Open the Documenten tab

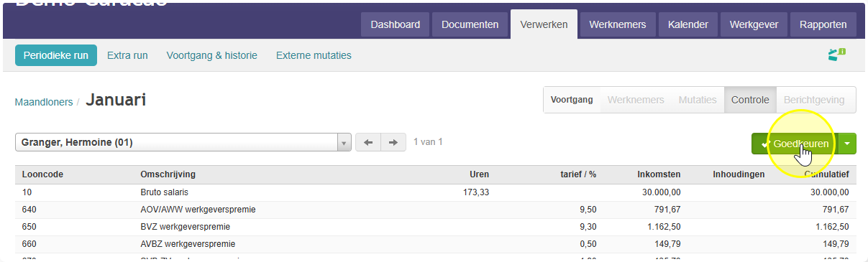(x=470, y=24)
